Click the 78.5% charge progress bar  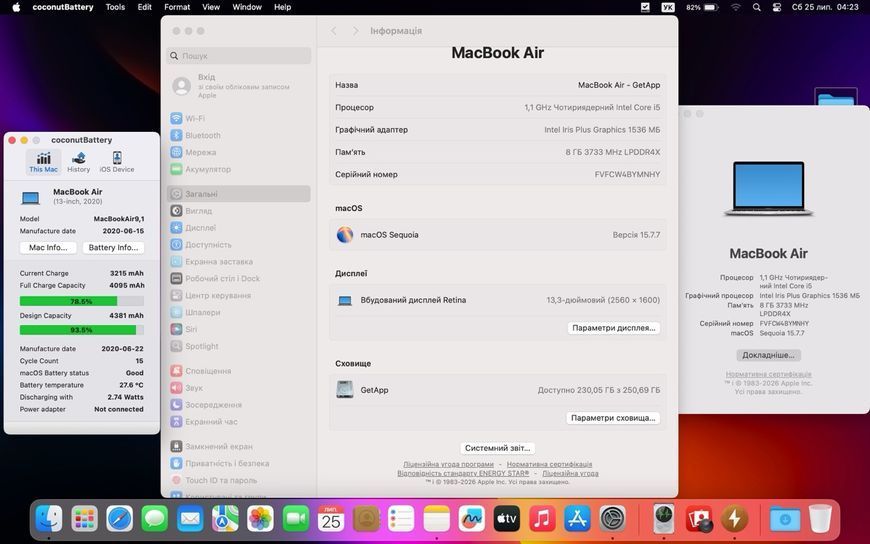coord(82,301)
